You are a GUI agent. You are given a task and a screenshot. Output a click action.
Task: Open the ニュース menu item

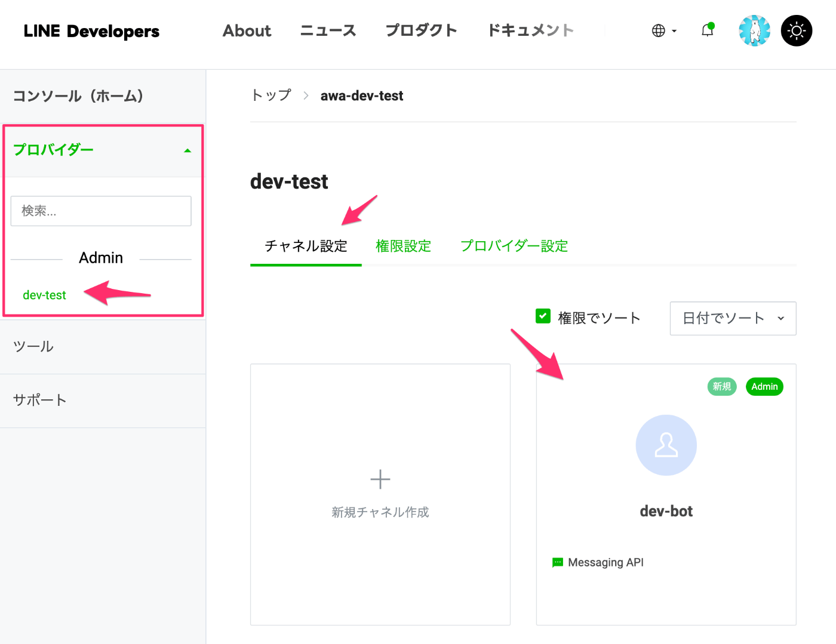[328, 30]
